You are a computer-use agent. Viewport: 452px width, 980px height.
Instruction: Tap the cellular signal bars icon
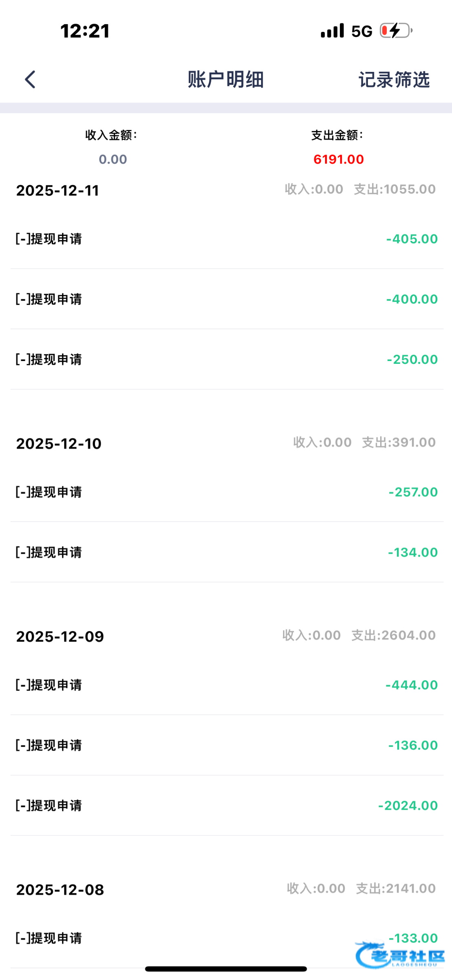pos(332,31)
